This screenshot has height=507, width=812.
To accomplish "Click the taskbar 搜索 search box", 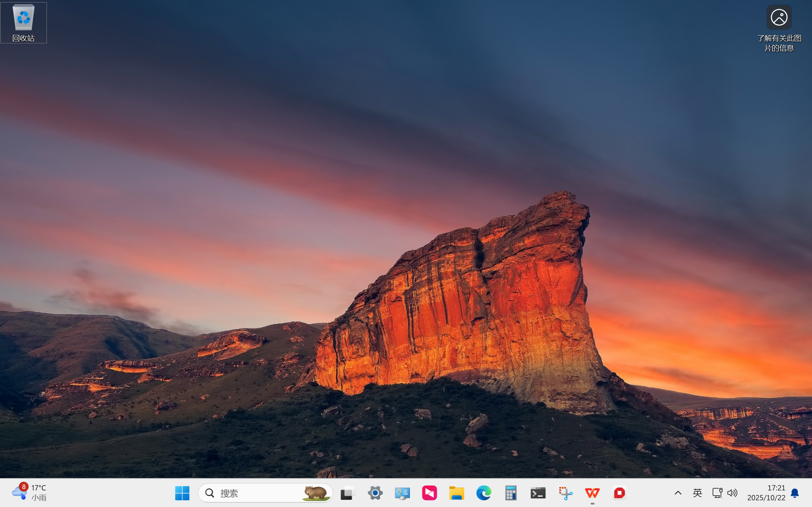I will 265,493.
